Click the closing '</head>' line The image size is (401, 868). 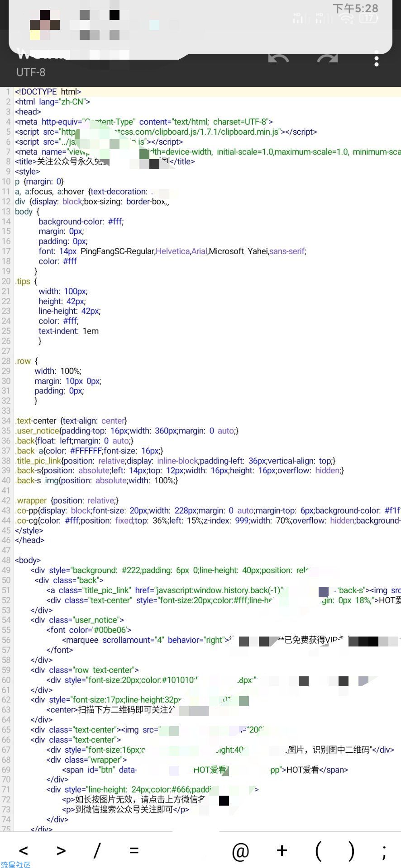click(29, 540)
